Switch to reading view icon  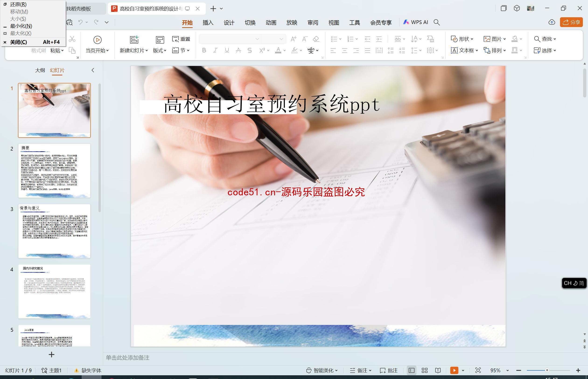[x=438, y=370]
